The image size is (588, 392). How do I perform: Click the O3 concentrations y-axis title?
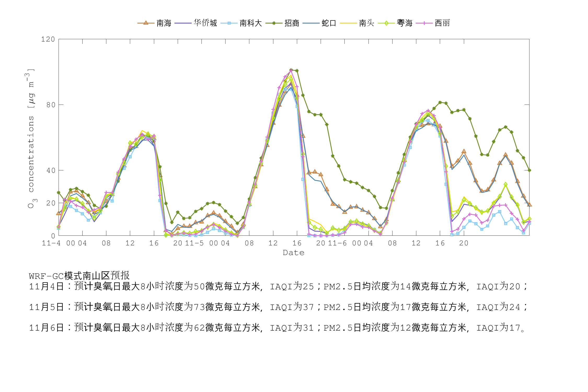(31, 139)
